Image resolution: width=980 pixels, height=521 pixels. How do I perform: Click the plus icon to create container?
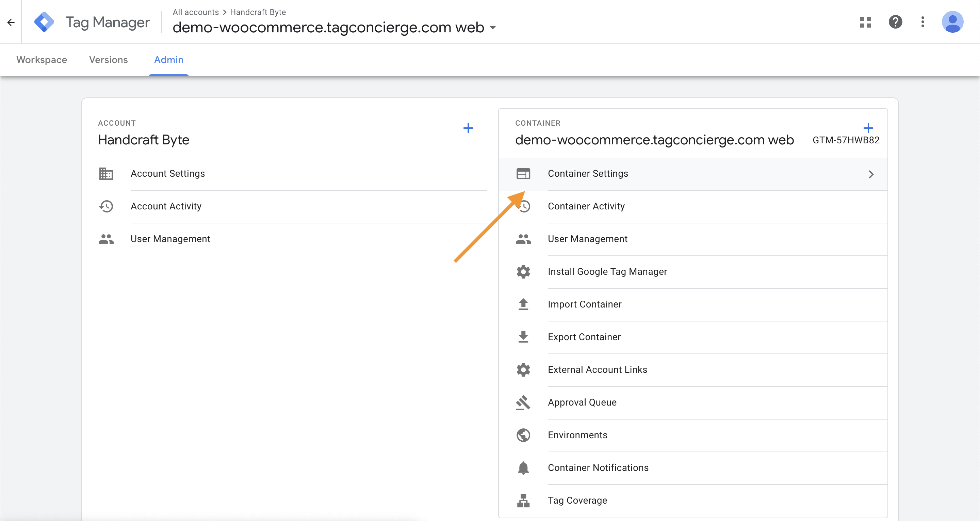(868, 128)
